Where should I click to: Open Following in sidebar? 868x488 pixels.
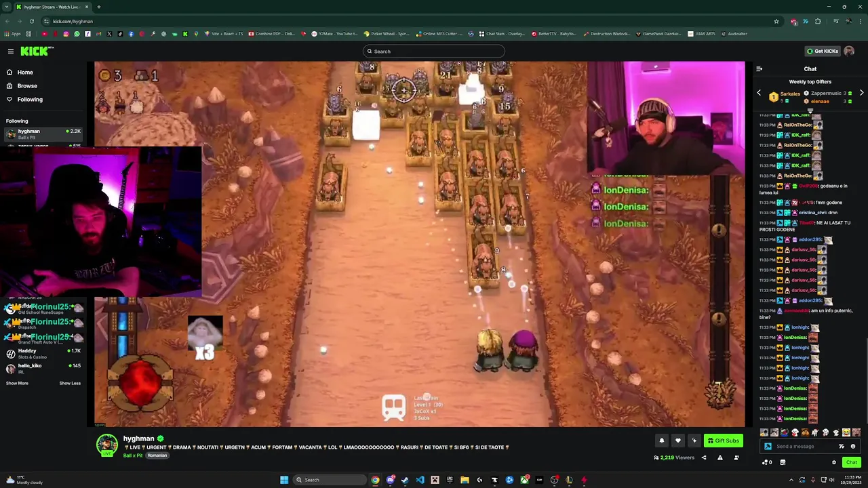(x=30, y=99)
